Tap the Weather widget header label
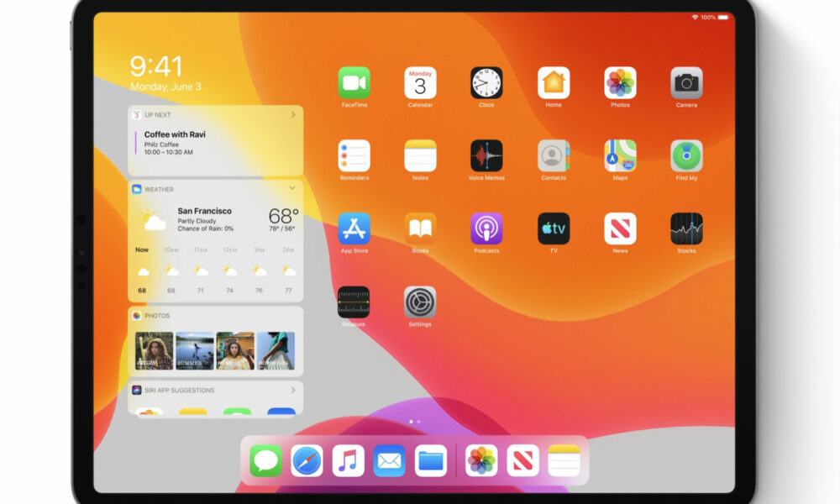Screen dimensions: 840x504 click(159, 189)
